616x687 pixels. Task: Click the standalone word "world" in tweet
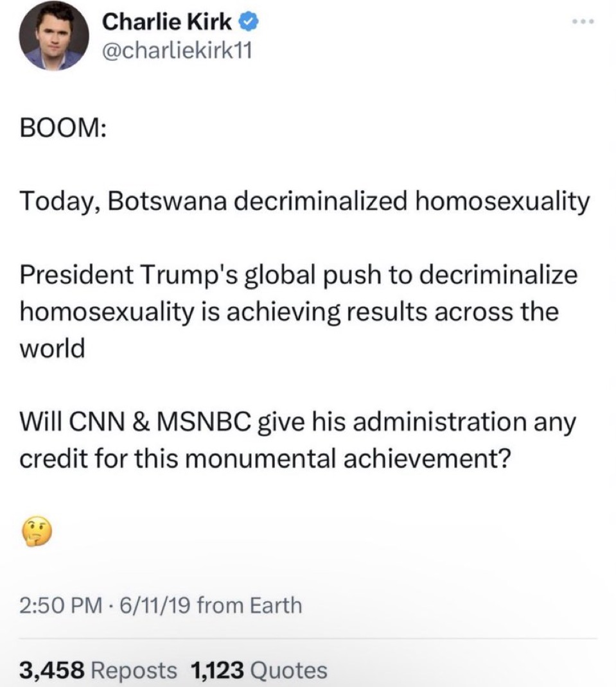[x=52, y=349]
